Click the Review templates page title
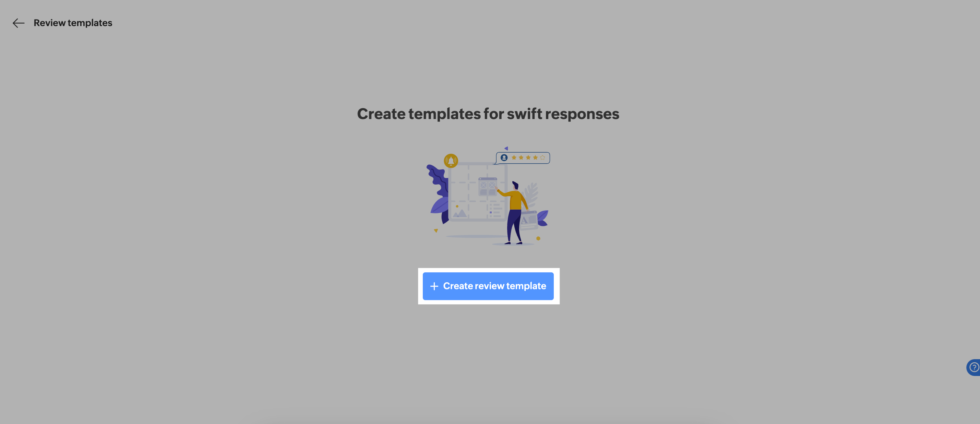Viewport: 980px width, 424px height. pyautogui.click(x=73, y=23)
